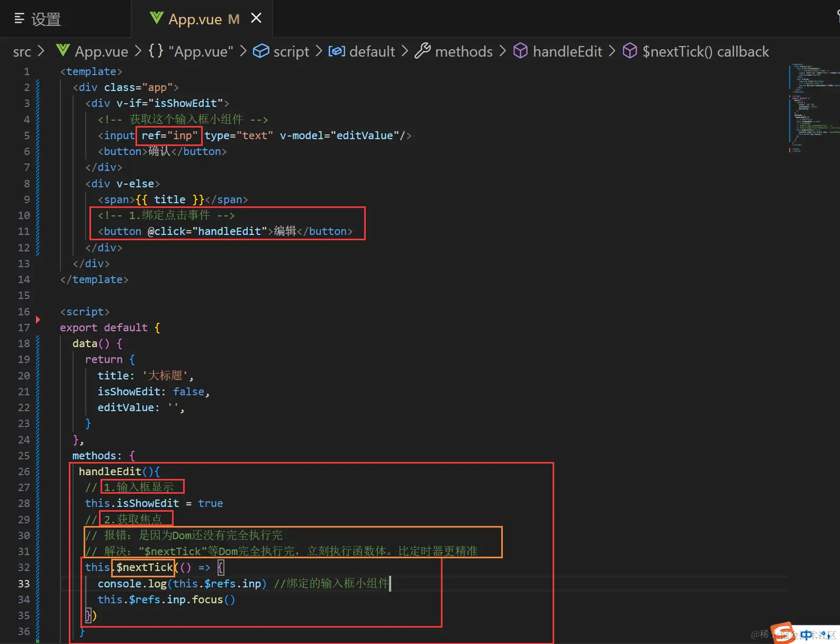Expand chevron after handleEdit in breadcrumb

click(612, 51)
